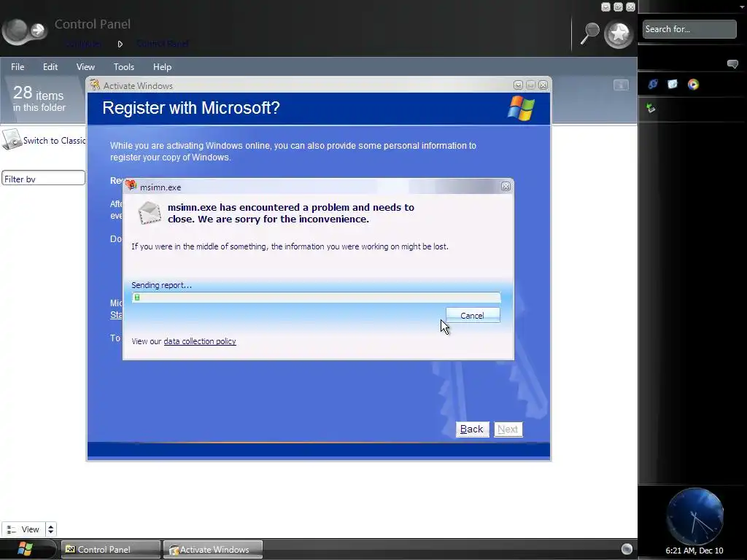Click the system tray round icon

click(x=627, y=549)
